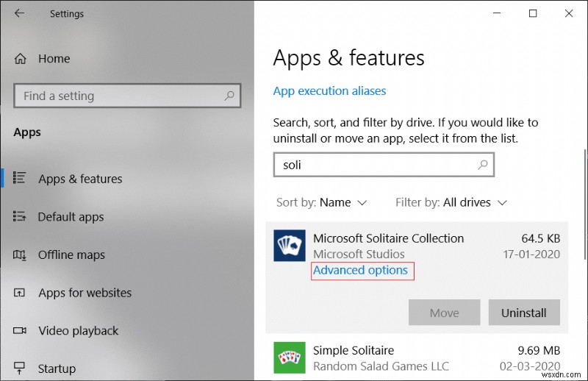588x381 pixels.
Task: Click the 64.5 KB size value
Action: (540, 238)
